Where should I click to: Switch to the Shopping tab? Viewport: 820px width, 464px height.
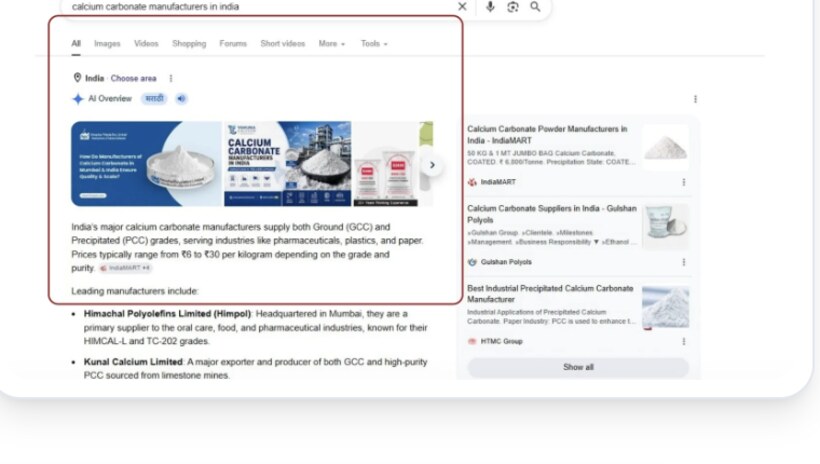189,44
